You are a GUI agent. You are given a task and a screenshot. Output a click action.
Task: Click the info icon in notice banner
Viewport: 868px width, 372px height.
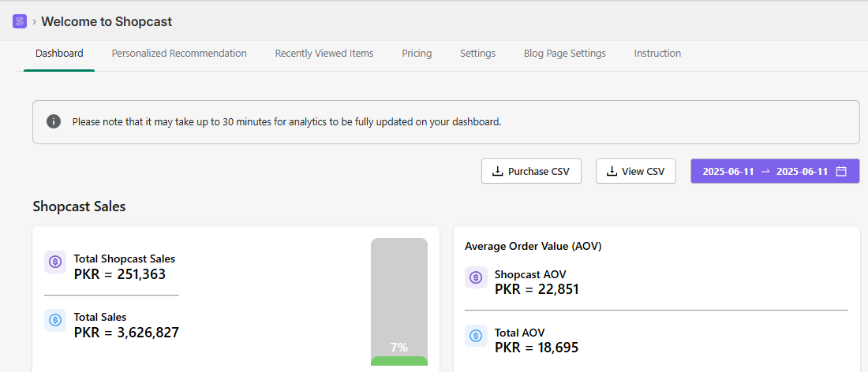pos(54,121)
